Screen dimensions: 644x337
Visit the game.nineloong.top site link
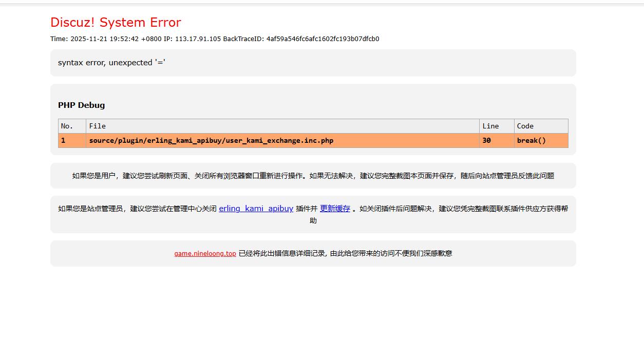tap(204, 253)
